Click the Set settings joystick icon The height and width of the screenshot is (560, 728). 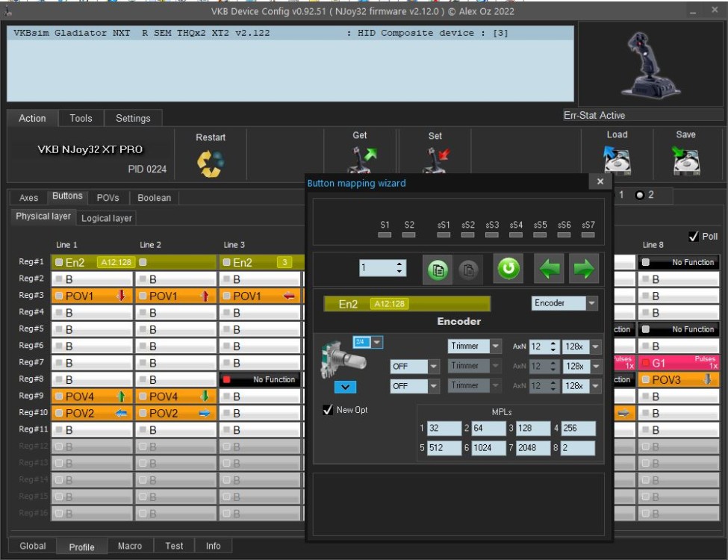click(435, 161)
